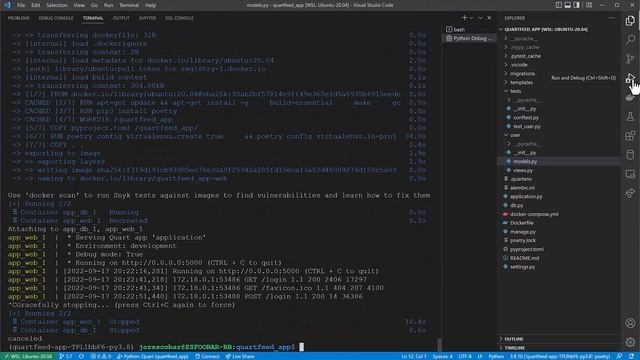Screen dimensions: 640x360
Task: Open the Extensions view
Action: tap(630, 136)
